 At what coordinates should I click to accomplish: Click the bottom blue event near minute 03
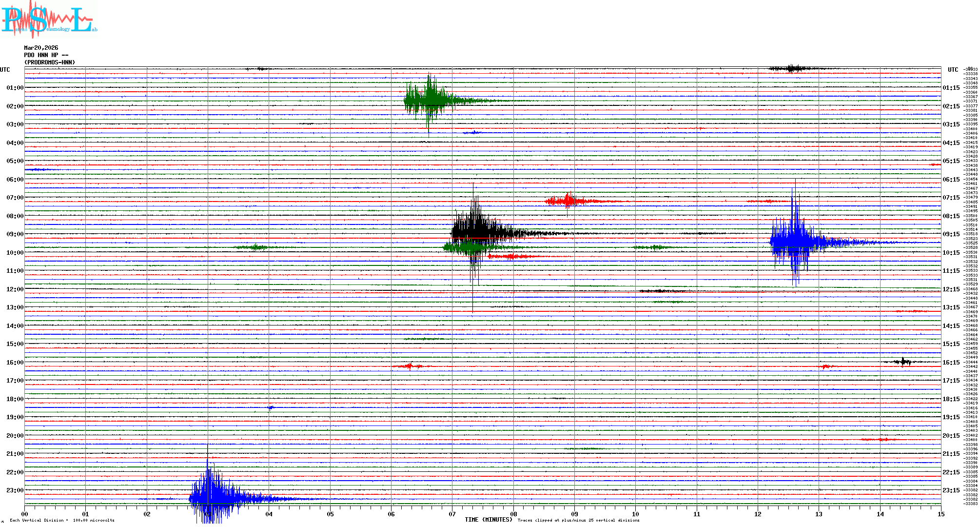point(210,498)
